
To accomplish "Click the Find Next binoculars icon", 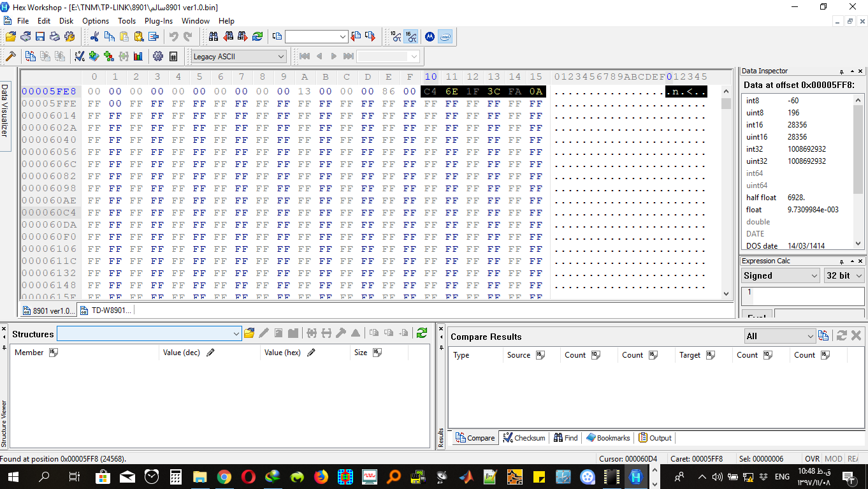I will point(242,36).
